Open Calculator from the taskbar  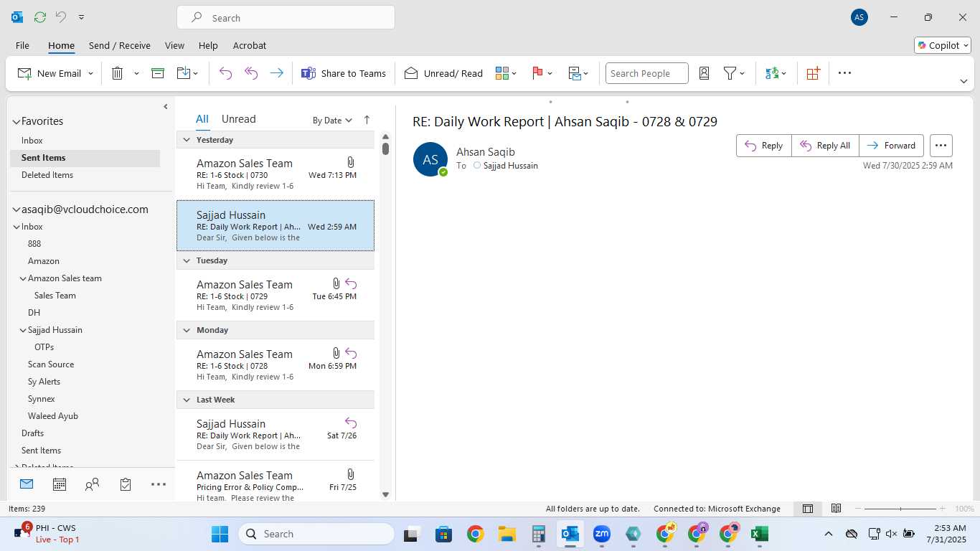point(538,534)
